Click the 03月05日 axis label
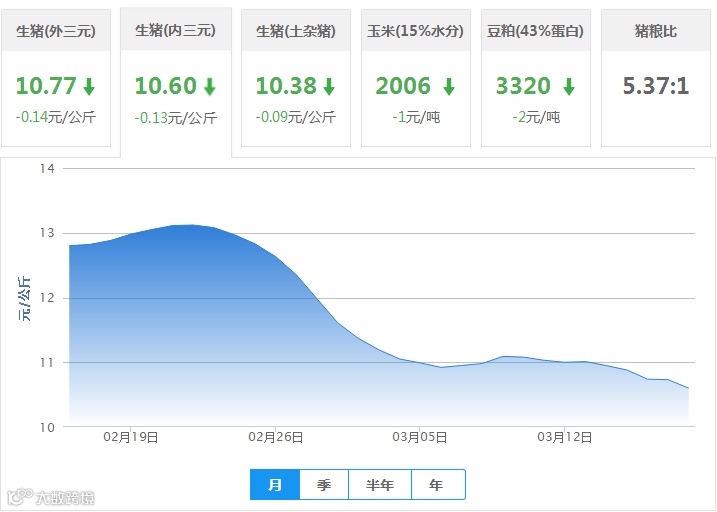 click(420, 437)
